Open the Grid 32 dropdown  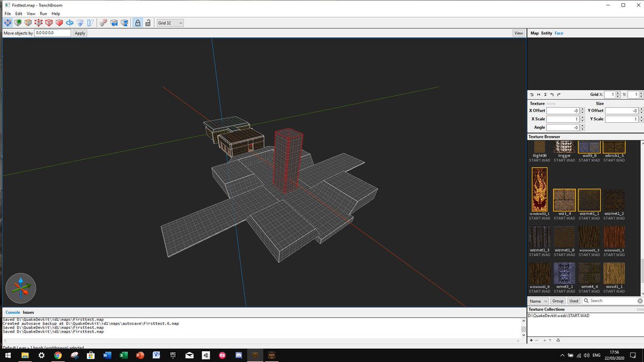coord(170,23)
